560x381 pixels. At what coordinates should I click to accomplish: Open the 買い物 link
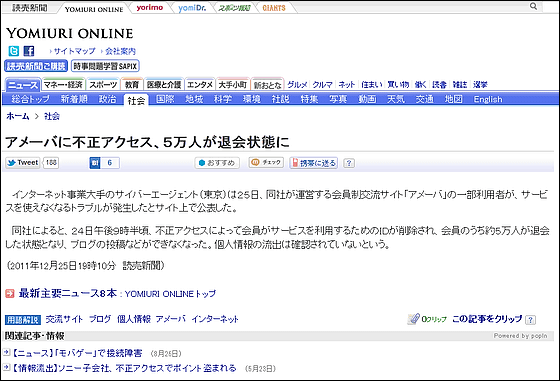pos(398,85)
